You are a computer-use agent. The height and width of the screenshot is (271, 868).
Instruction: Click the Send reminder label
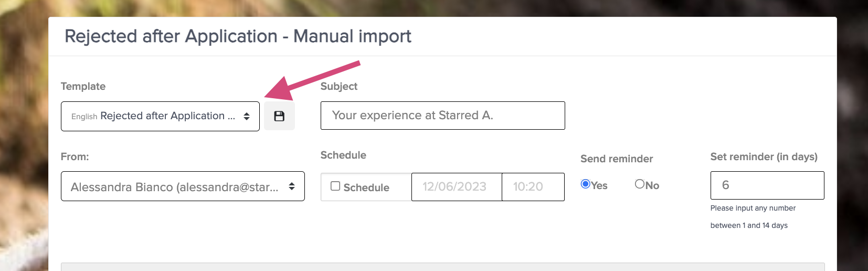tap(617, 159)
